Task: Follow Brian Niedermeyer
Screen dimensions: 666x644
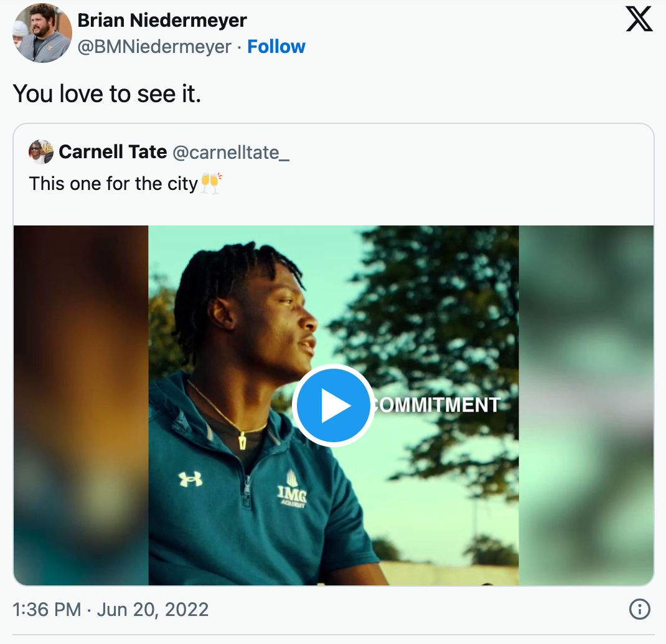Action: coord(276,47)
